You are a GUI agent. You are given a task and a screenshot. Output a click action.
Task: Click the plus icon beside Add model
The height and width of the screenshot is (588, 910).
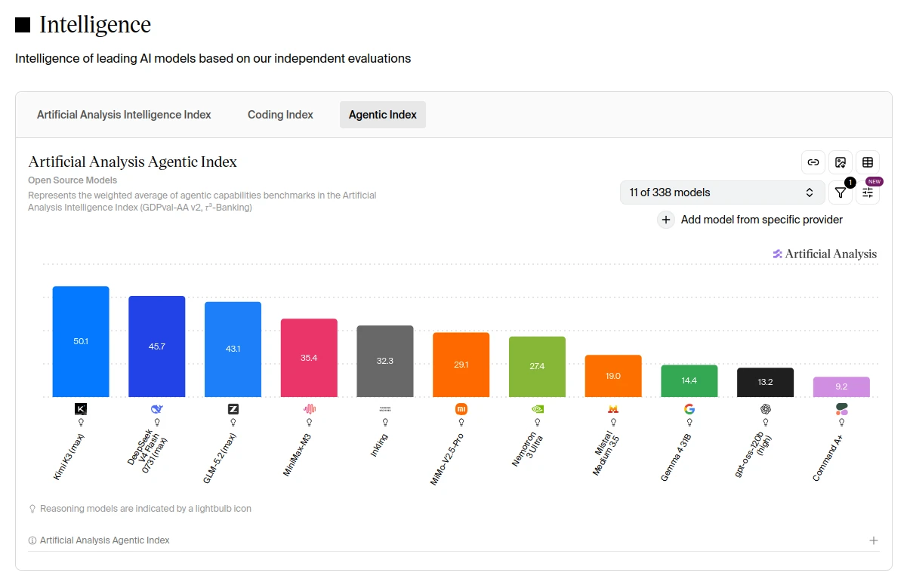coord(666,220)
